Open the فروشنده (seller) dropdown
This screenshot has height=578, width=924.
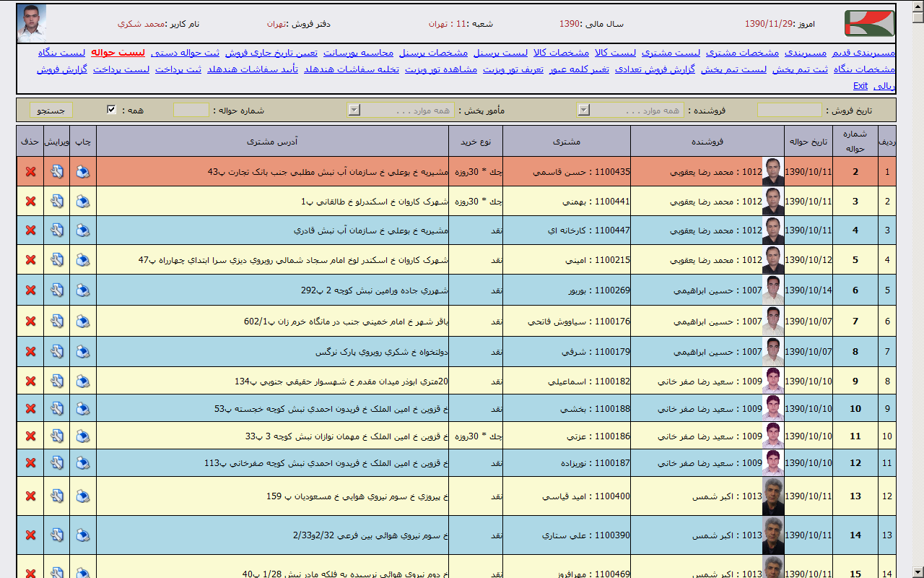pyautogui.click(x=584, y=110)
